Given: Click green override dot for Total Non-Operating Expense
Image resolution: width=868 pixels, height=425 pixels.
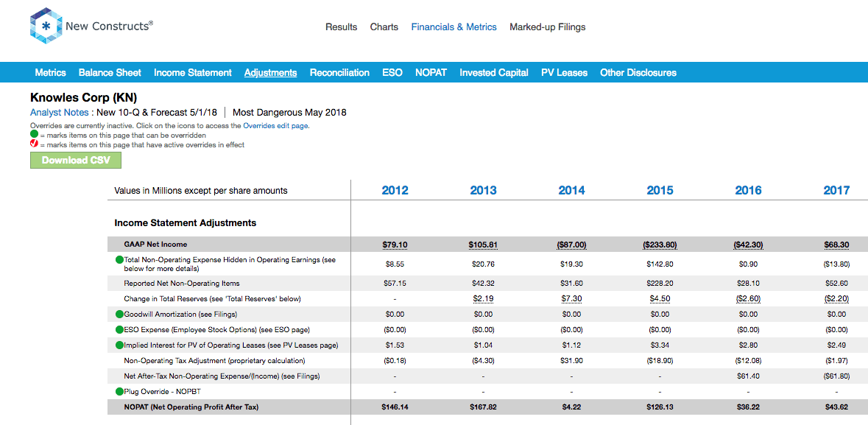Looking at the screenshot, I should coord(119,259).
